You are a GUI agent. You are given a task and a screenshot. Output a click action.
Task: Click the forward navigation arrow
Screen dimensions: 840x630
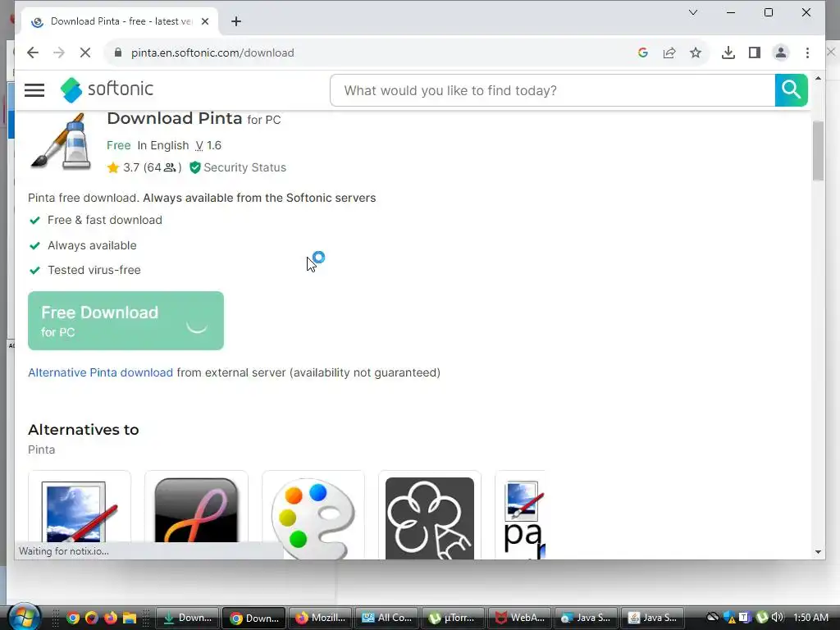click(59, 52)
